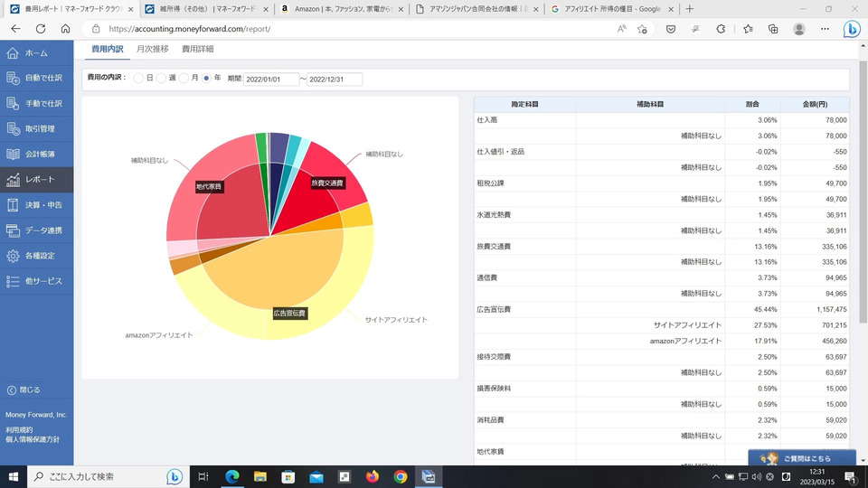Open the Windows Start menu
This screenshot has height=488, width=868.
click(14, 476)
